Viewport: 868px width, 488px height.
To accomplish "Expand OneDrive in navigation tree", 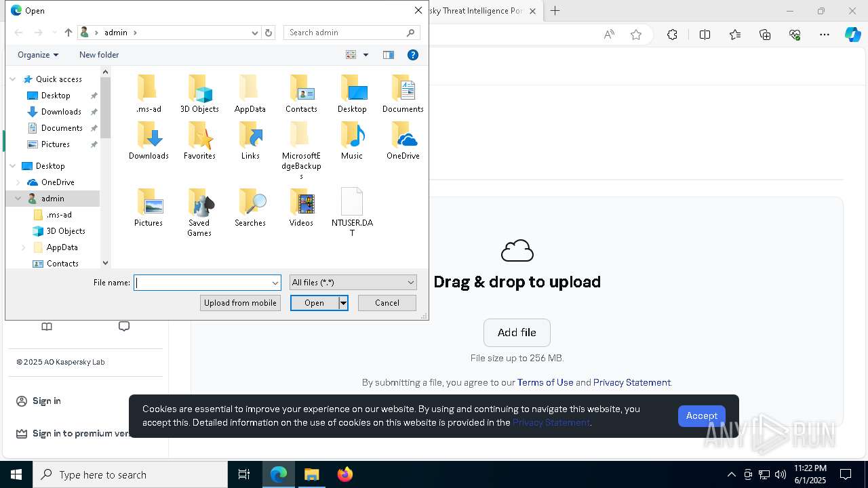I will (18, 182).
